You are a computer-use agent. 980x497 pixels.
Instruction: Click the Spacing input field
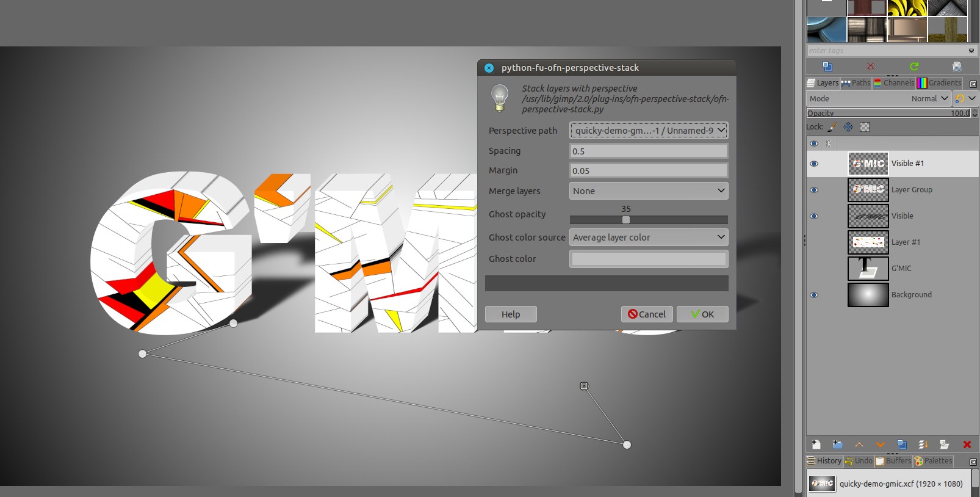click(x=649, y=151)
